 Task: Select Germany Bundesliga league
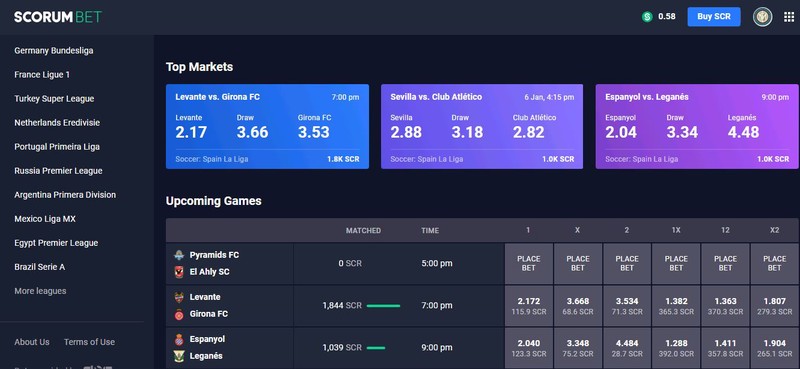tap(54, 51)
